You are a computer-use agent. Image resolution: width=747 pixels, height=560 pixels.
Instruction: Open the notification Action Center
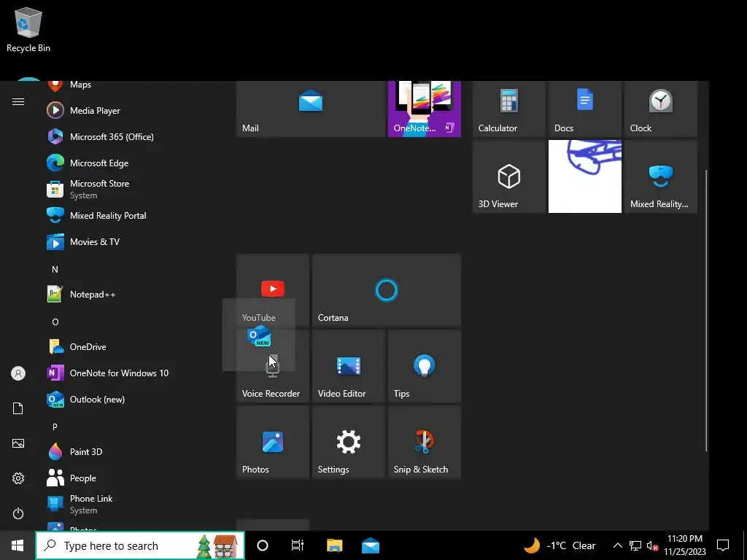click(x=723, y=545)
